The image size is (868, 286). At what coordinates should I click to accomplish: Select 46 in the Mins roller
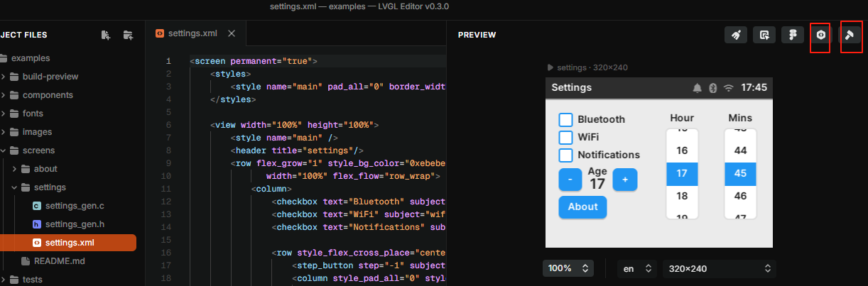click(x=740, y=196)
